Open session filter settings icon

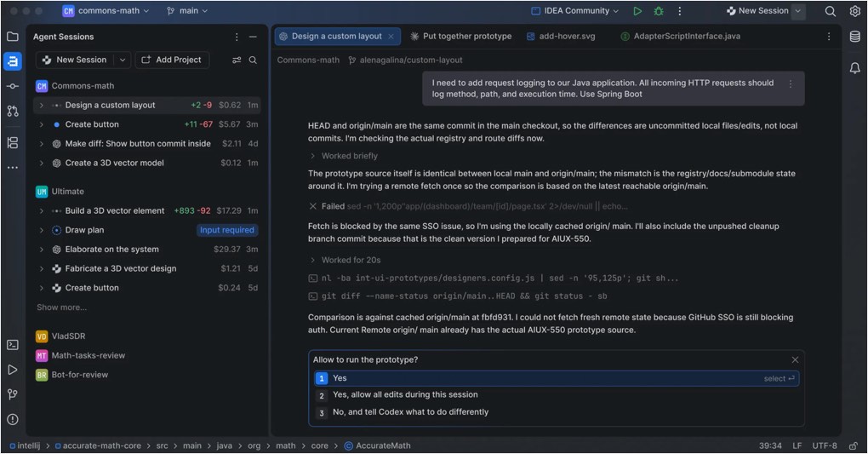tap(237, 60)
